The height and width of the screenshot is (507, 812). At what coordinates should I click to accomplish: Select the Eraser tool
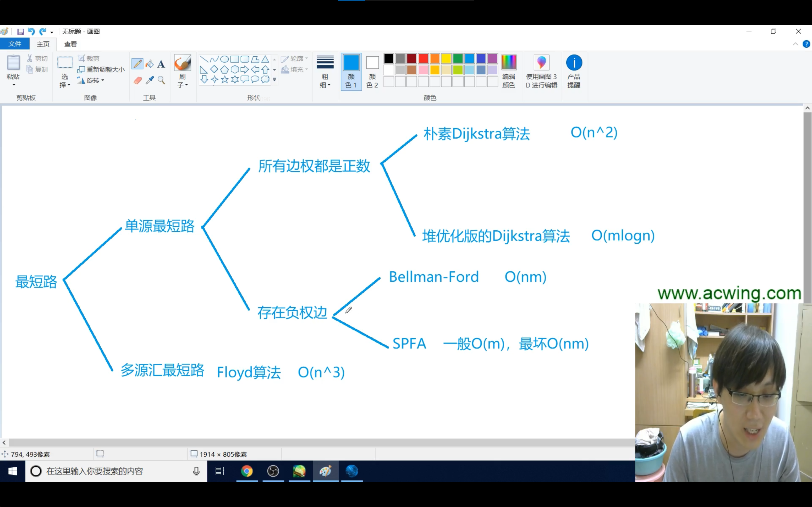coord(138,81)
